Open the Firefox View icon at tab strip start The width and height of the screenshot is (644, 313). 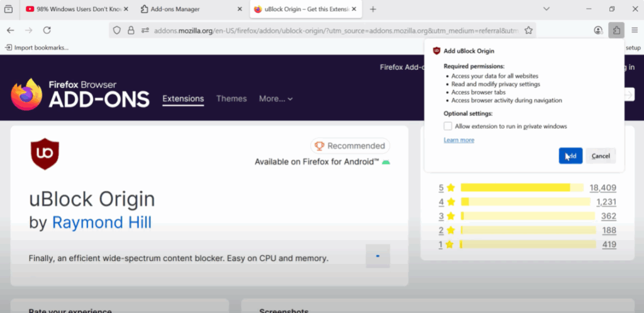point(8,9)
